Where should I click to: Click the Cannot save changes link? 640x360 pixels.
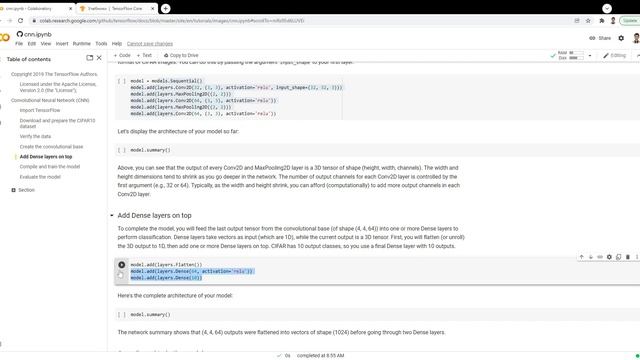click(150, 44)
